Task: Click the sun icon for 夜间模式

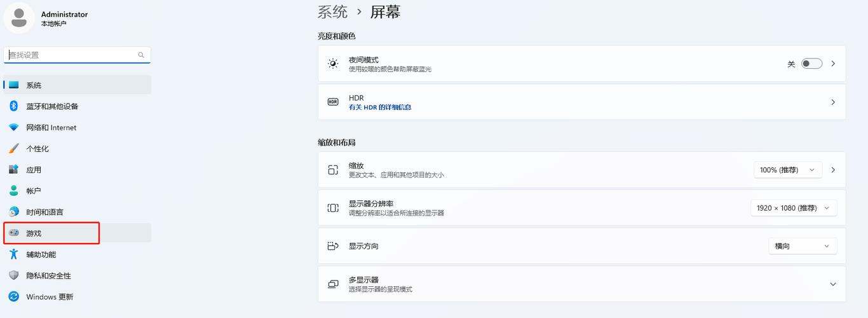Action: 333,64
